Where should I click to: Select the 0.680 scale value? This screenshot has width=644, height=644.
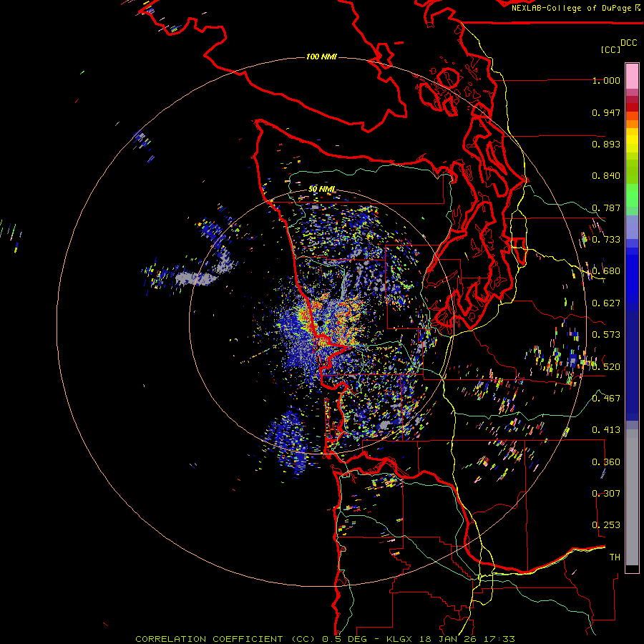pyautogui.click(x=606, y=271)
